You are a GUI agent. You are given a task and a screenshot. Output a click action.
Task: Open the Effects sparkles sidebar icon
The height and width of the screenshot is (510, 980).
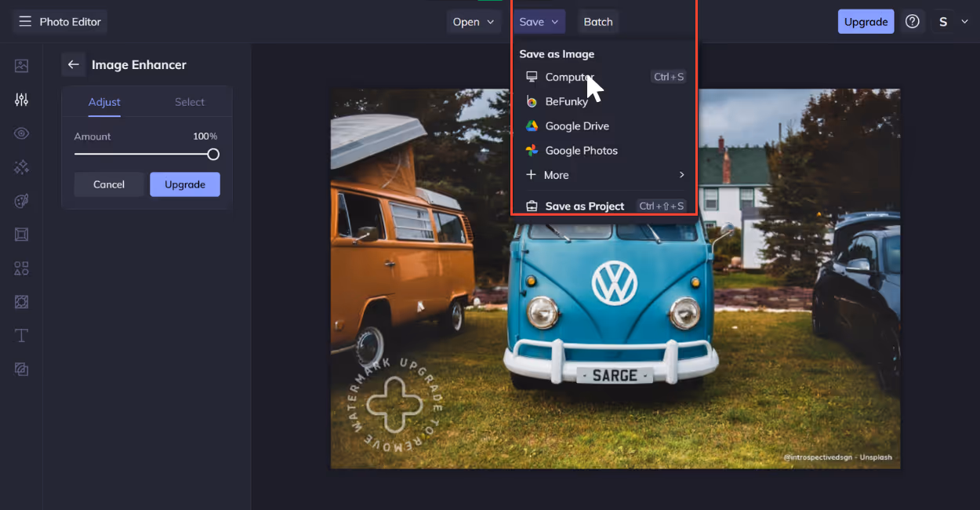pyautogui.click(x=21, y=167)
